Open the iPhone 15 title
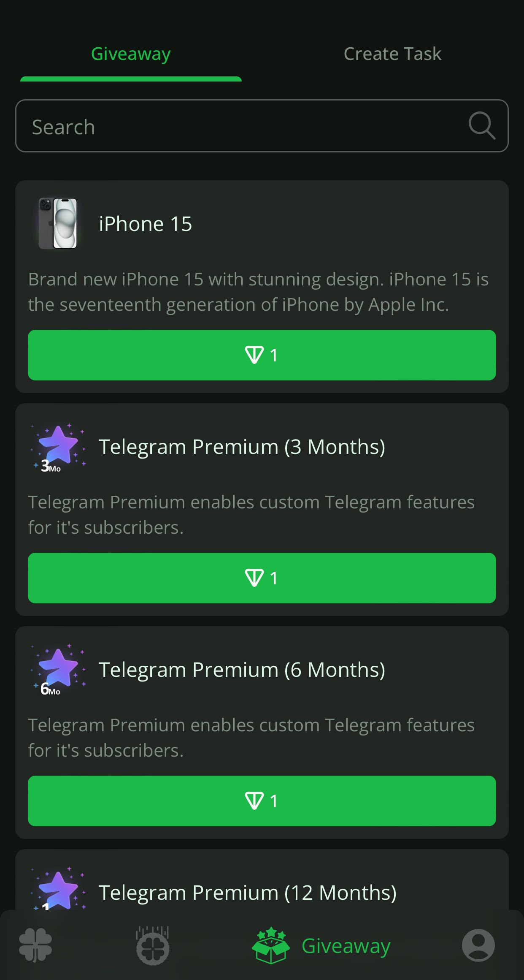 [x=146, y=224]
